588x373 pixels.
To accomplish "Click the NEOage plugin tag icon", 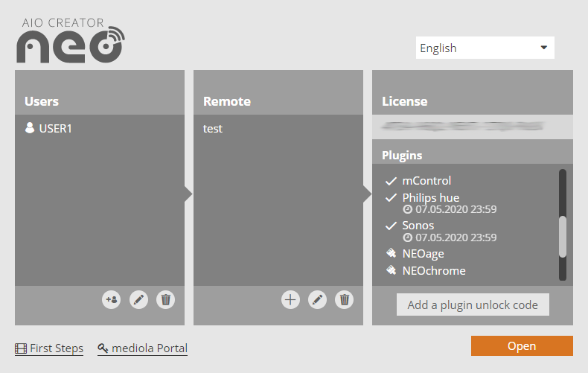I will (x=391, y=254).
